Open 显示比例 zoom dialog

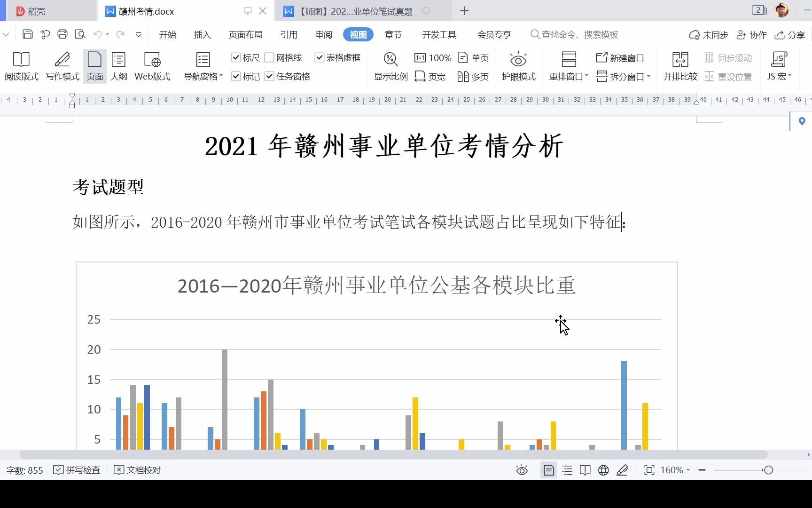tap(390, 66)
